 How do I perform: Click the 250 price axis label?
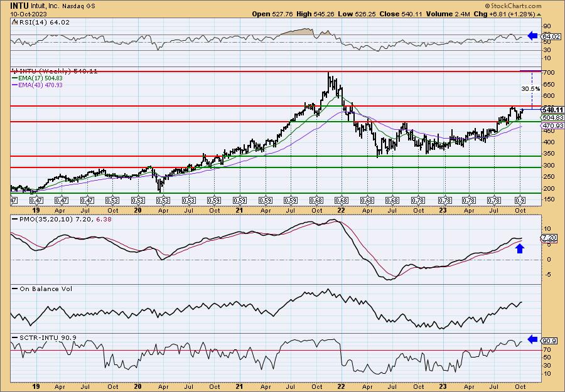coord(549,177)
